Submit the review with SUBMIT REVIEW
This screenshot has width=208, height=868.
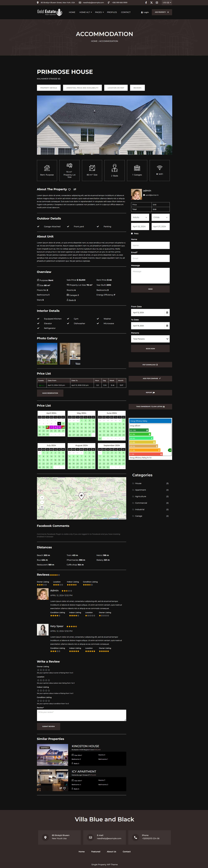48,726
